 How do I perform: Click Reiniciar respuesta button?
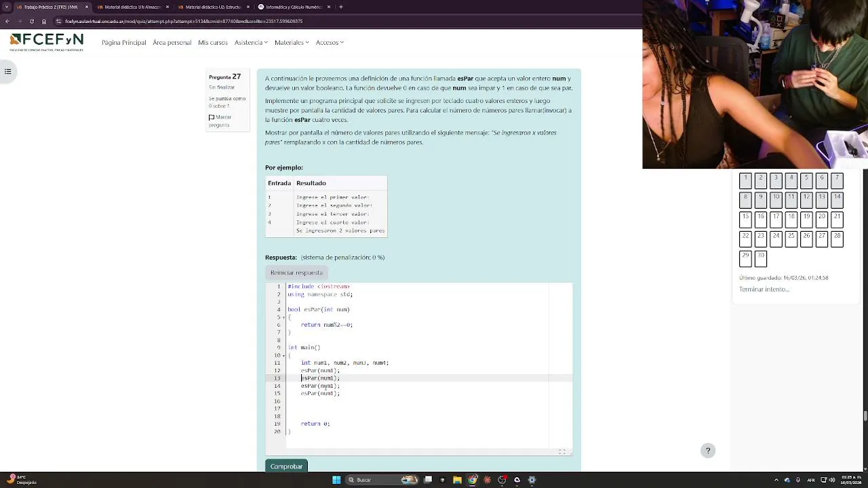[x=296, y=272]
